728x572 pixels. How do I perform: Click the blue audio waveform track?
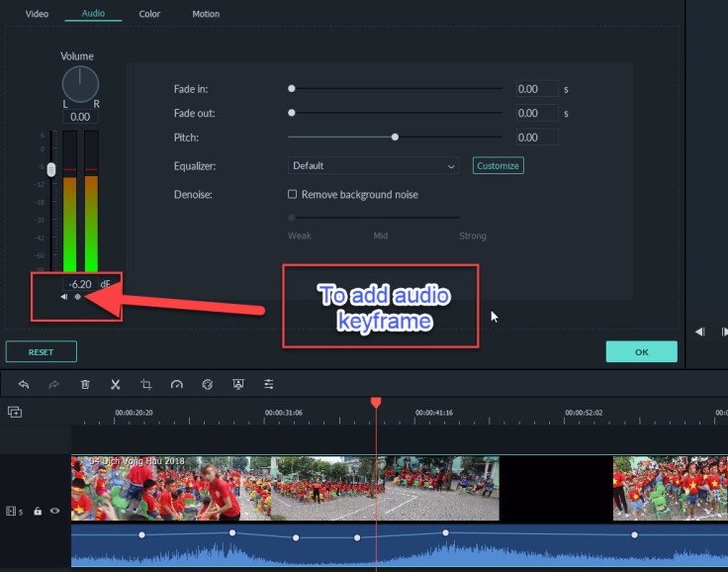pos(400,546)
